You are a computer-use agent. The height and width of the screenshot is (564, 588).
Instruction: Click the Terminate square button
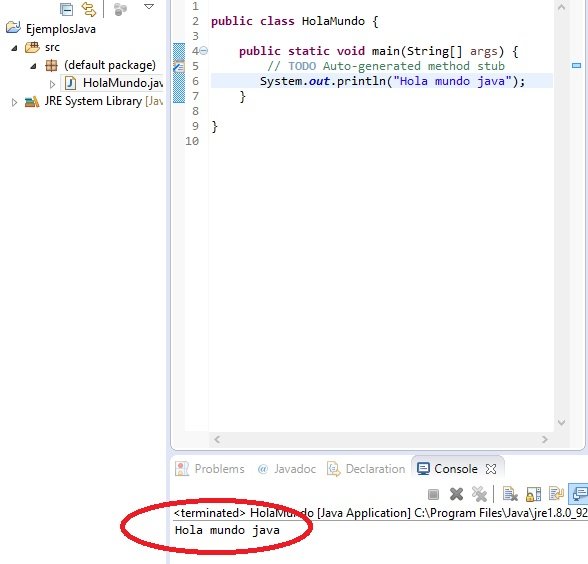433,494
